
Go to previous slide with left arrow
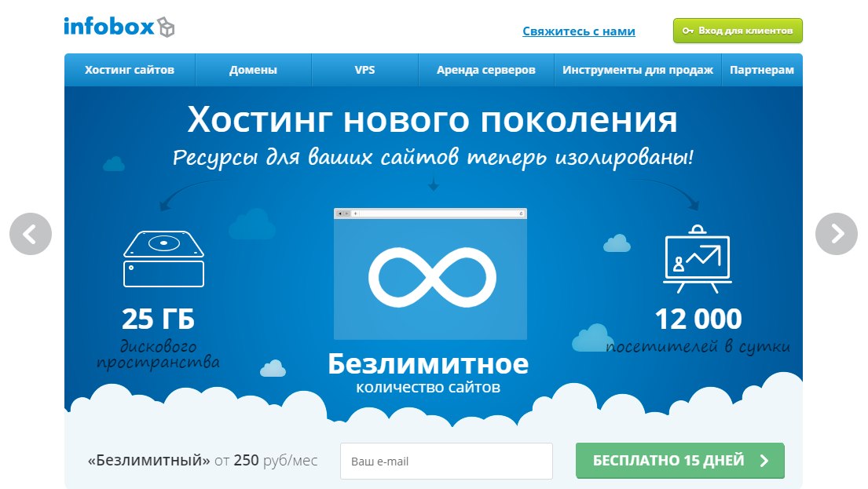[x=31, y=234]
